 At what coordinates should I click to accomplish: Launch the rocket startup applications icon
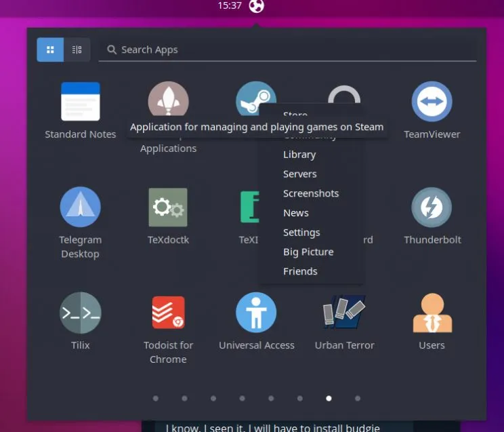[x=168, y=98]
